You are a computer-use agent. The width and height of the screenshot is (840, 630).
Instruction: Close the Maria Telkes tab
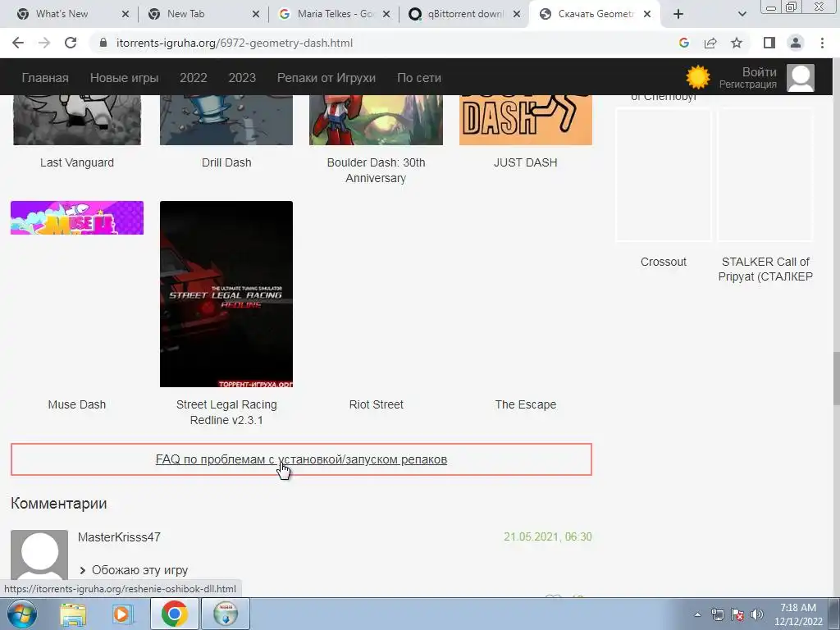click(386, 14)
